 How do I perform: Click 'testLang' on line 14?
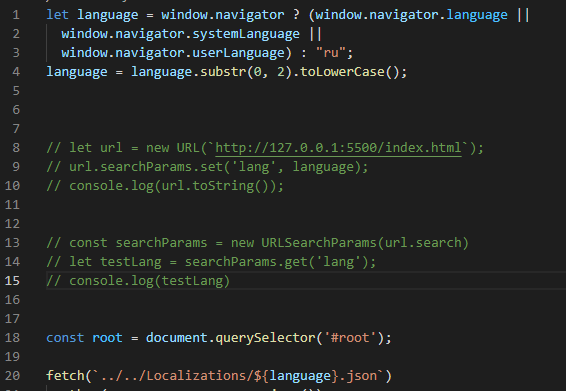point(131,262)
